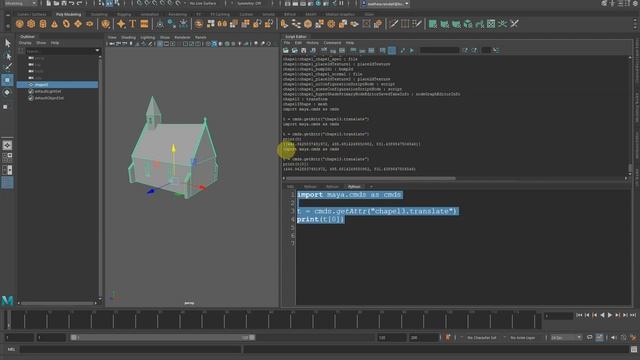
Task: Select chapel1 node in the Outliner
Action: (58, 84)
